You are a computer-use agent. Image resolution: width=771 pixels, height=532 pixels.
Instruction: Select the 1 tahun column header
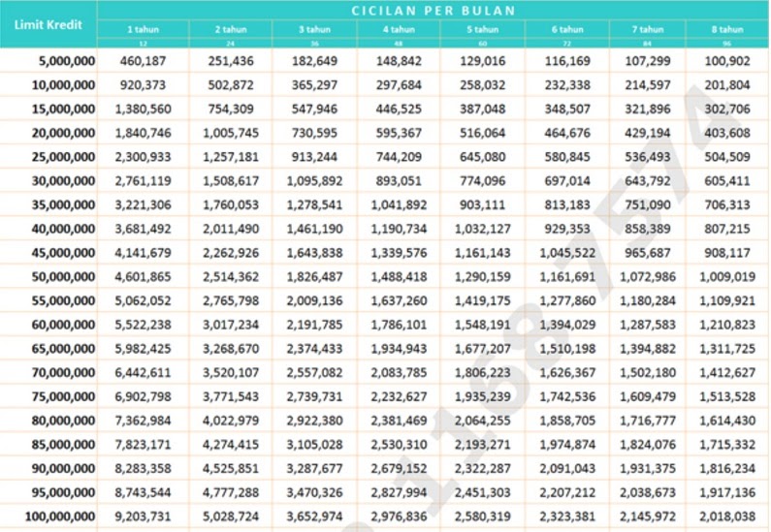point(144,29)
